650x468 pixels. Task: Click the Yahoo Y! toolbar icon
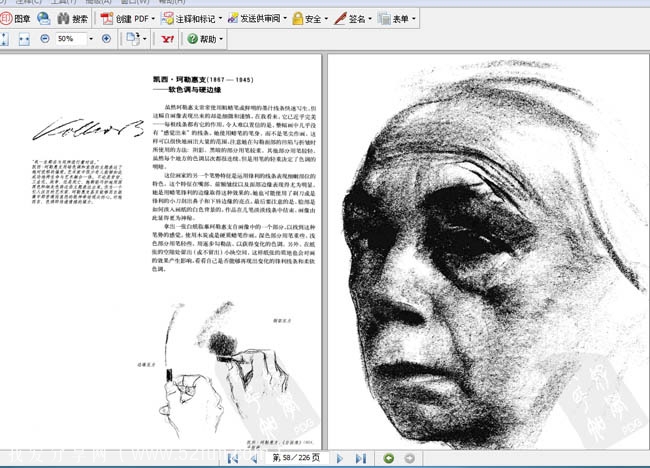[x=168, y=39]
